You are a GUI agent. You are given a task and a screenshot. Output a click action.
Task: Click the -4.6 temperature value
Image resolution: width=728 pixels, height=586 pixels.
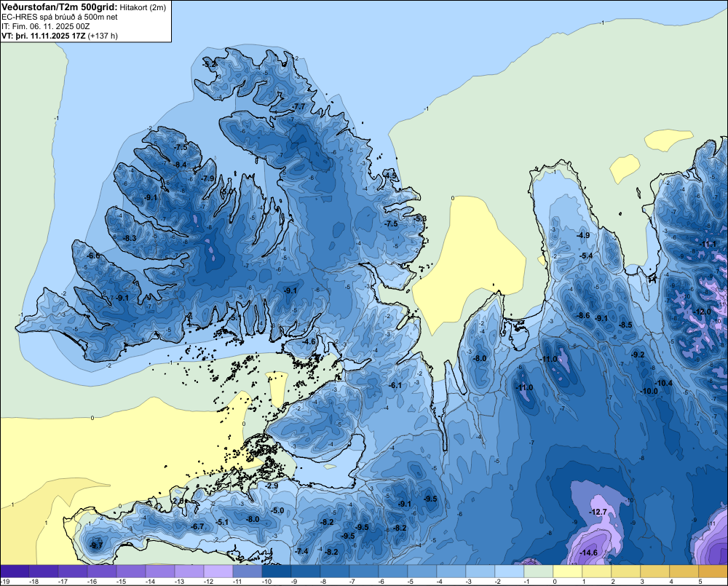coord(309,341)
